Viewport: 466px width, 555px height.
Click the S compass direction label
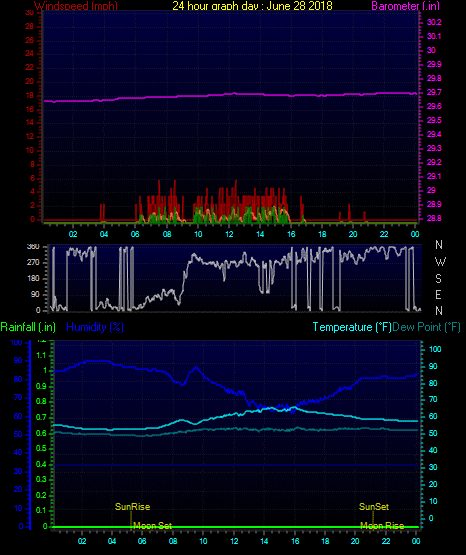click(438, 279)
